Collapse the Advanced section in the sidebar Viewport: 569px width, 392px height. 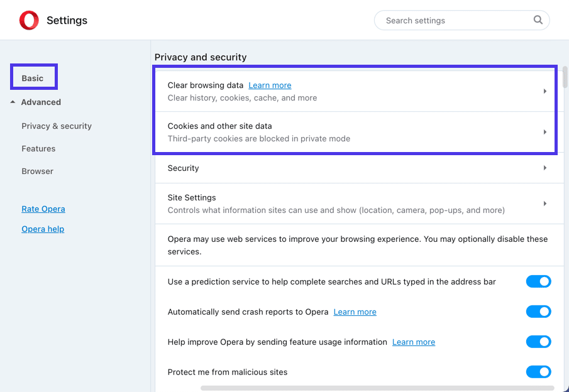[40, 102]
